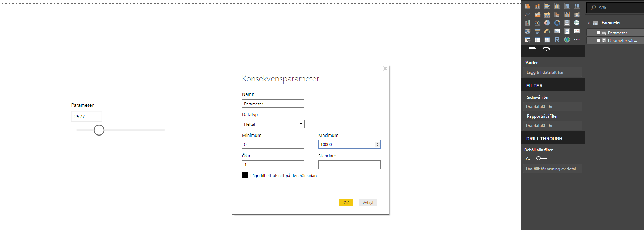
Task: Choose line and clustered column chart
Action: point(567,14)
